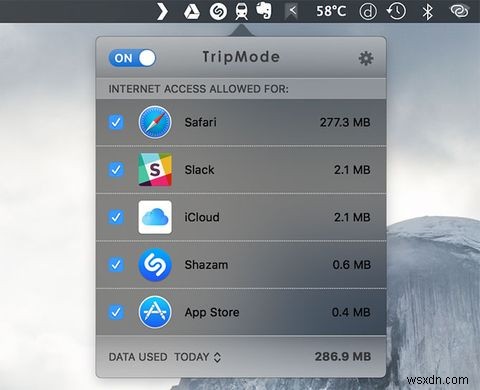Screen dimensions: 480x390
Task: Click the bookmark flag menu bar icon
Action: click(292, 11)
